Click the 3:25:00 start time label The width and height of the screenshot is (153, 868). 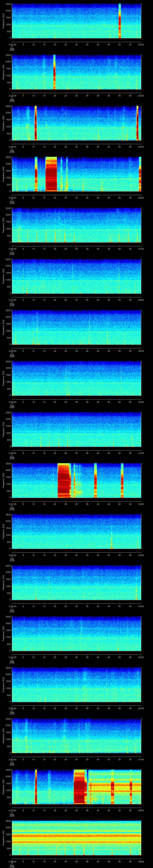pyautogui.click(x=12, y=198)
